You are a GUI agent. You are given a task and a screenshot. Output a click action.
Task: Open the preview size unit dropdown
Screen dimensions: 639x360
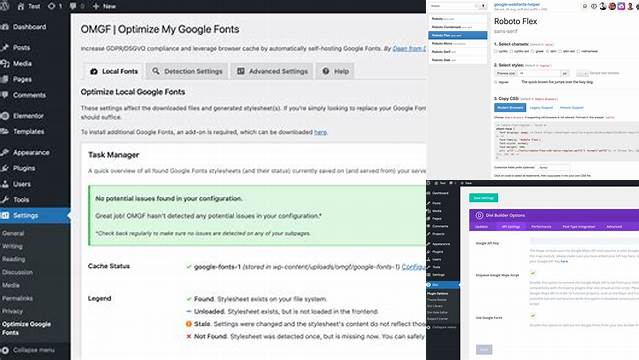point(565,73)
